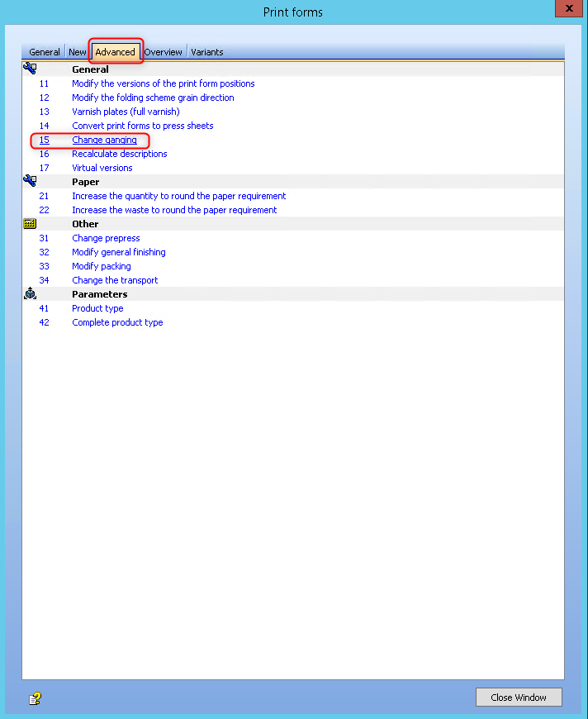Open Product type parameter
Screen dimensions: 588x719
coord(97,308)
